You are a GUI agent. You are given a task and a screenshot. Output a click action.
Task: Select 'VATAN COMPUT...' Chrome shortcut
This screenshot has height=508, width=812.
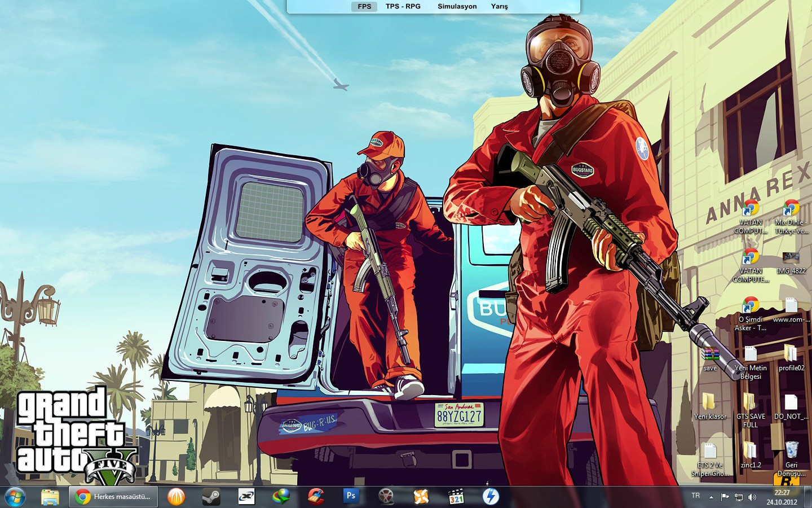[x=751, y=217]
